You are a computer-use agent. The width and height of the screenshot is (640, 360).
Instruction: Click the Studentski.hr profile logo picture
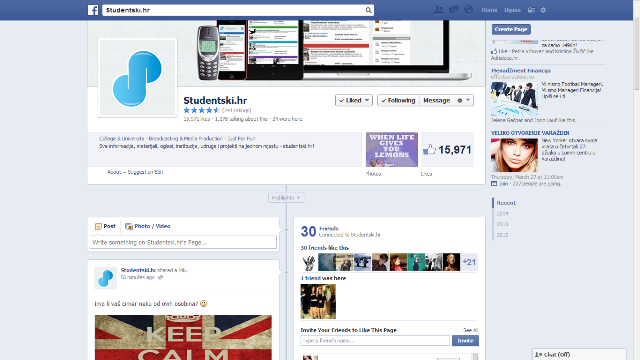click(138, 78)
